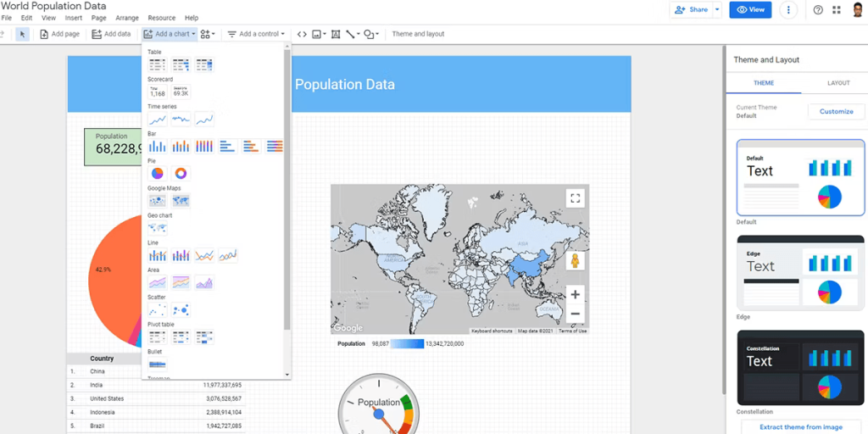Add a smoothed line chart
868x434 pixels.
coord(227,255)
